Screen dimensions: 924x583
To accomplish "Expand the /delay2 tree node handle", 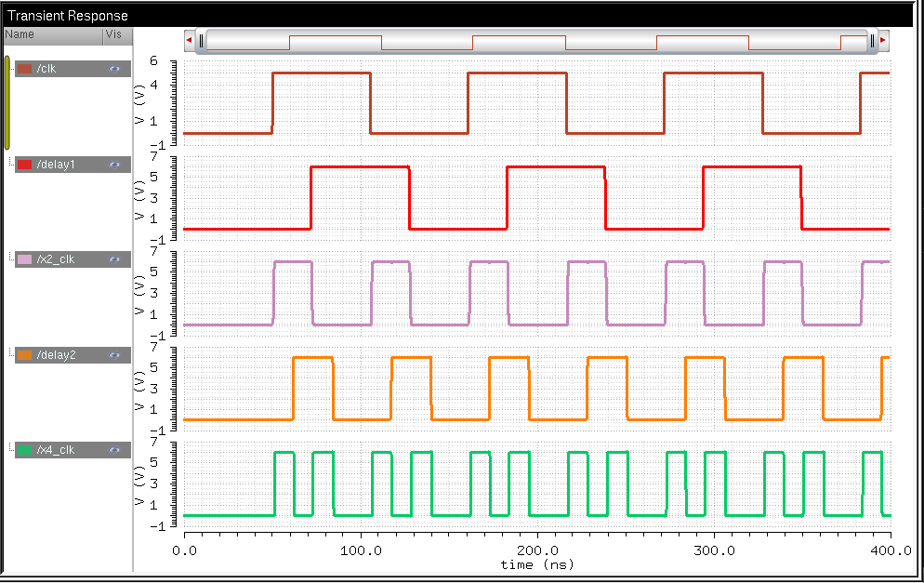I will tap(11, 352).
